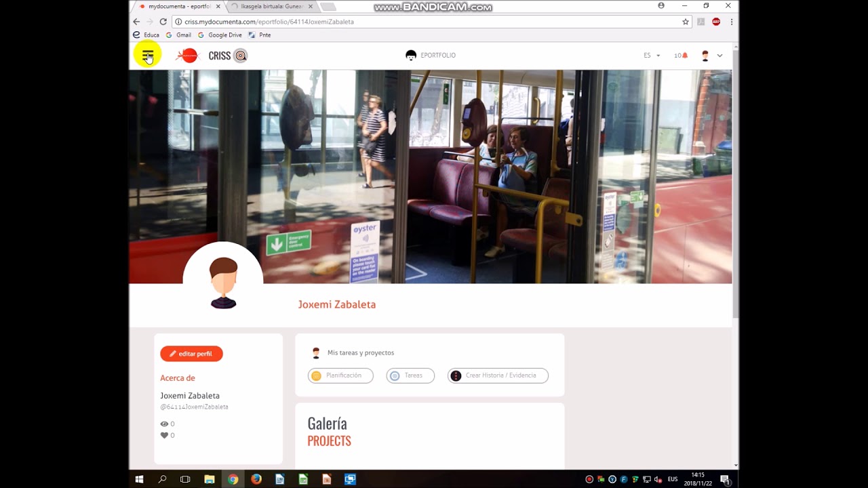
Task: Click the large profile avatar picture
Action: 223,282
